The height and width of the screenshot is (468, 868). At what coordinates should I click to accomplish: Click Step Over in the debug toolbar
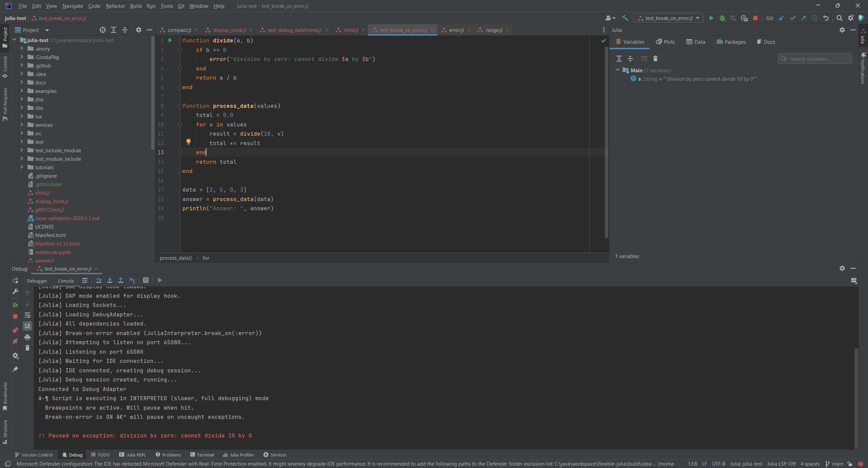pyautogui.click(x=99, y=280)
